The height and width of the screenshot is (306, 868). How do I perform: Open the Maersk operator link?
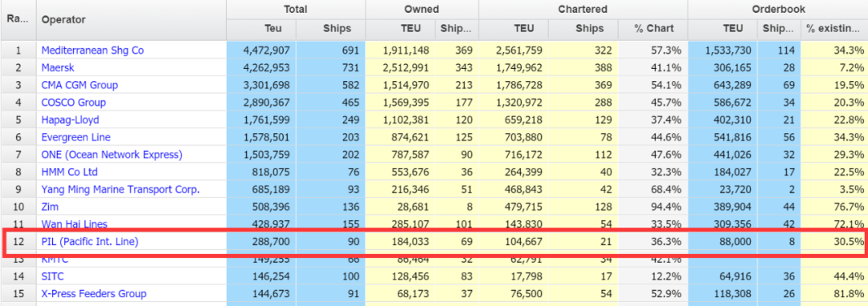pyautogui.click(x=58, y=67)
